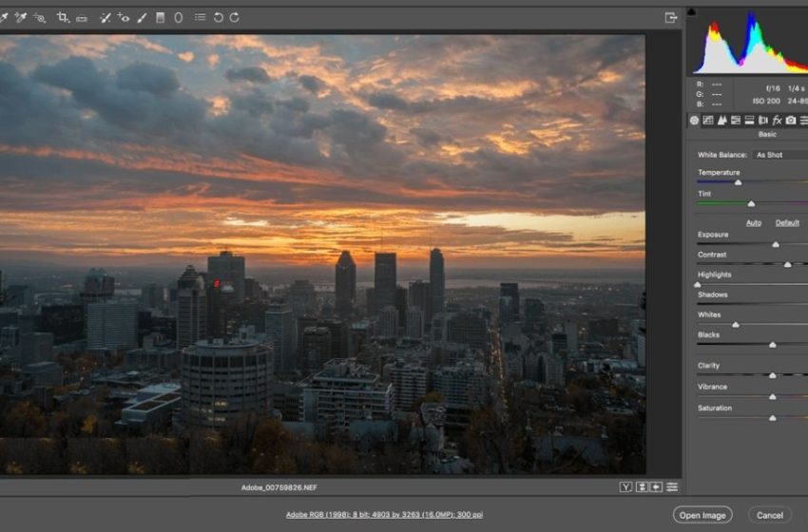Swap before and after settings icon
Viewport: 808px width, 532px height.
(642, 486)
